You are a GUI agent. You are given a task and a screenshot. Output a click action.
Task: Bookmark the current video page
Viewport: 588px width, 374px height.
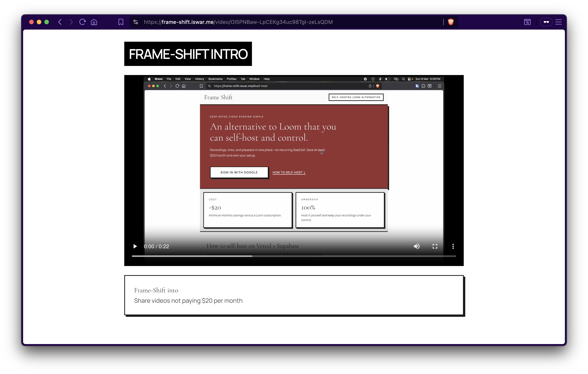click(x=121, y=22)
